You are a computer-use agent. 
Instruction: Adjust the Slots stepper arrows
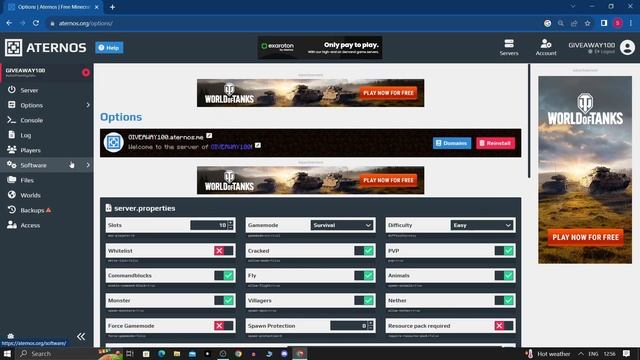pyautogui.click(x=231, y=225)
